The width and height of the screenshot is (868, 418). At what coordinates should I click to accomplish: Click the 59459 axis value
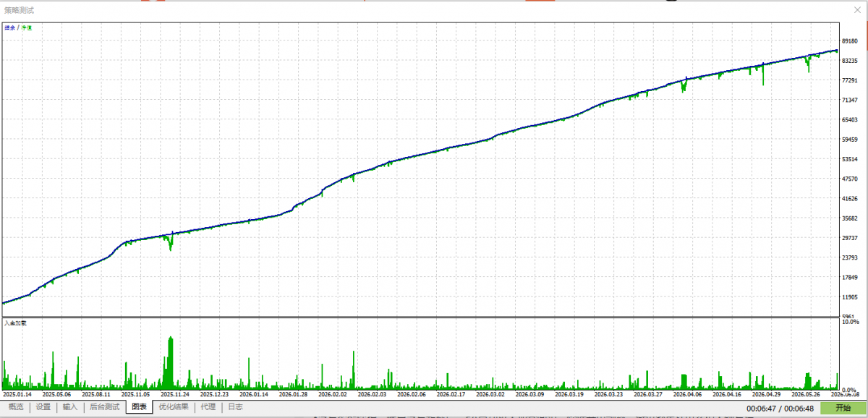click(850, 140)
